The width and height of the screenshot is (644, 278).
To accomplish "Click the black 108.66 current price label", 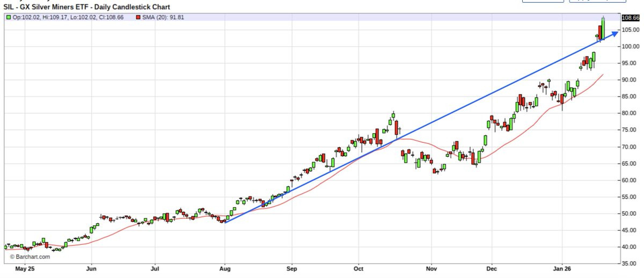I will click(x=630, y=17).
